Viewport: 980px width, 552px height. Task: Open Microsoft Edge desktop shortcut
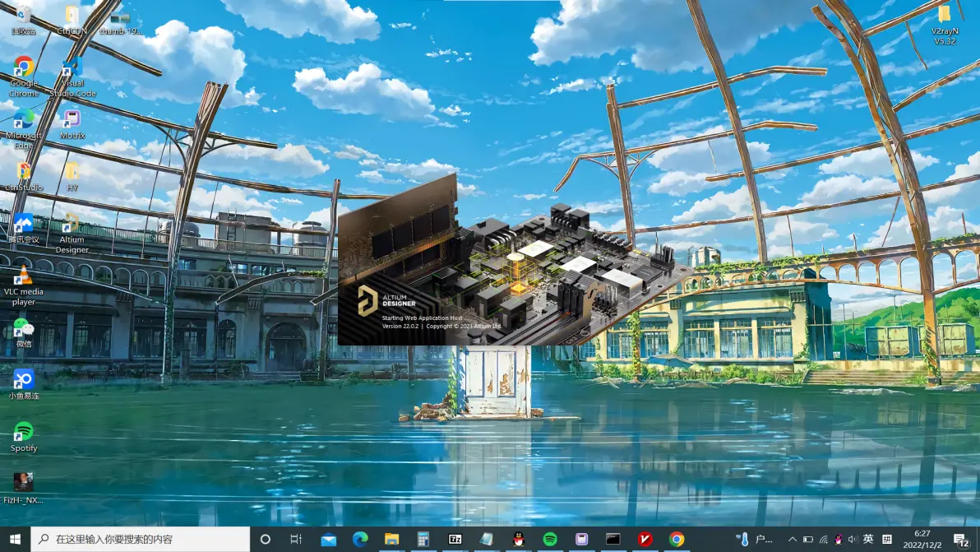coord(24,129)
